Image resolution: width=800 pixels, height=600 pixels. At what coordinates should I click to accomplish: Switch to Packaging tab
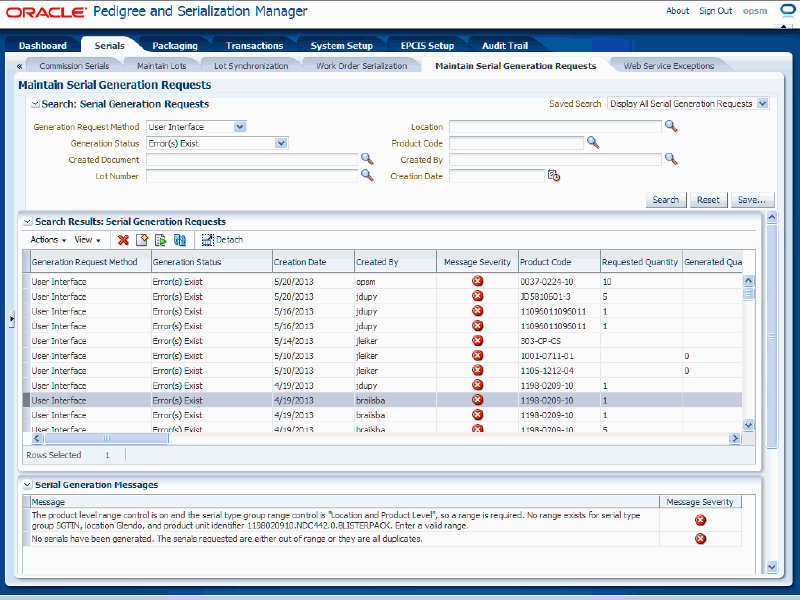[175, 45]
